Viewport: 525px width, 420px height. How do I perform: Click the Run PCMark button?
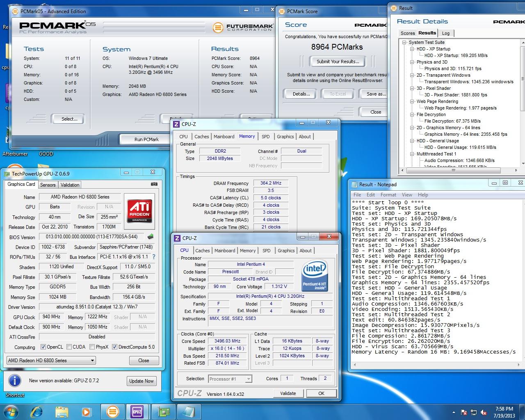click(146, 139)
